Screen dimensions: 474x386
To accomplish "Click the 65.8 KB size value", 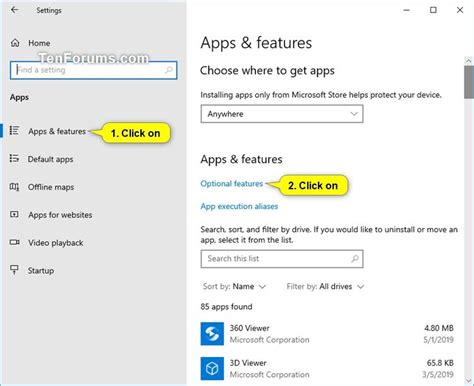I will coord(440,363).
